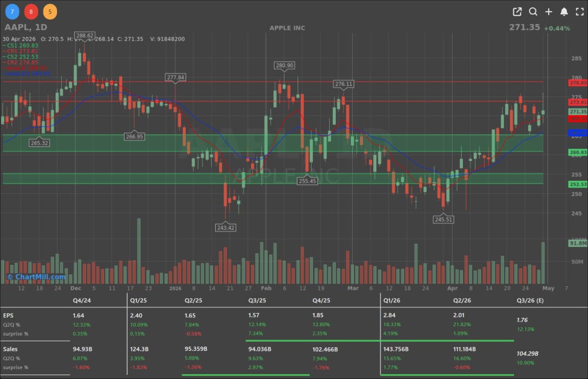
Task: Open the magnifier search icon
Action: 533,12
